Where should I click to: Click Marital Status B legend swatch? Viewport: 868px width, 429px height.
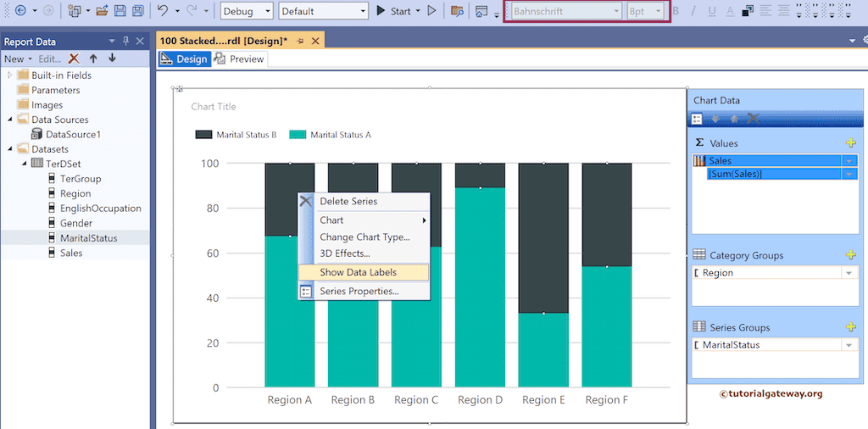click(203, 135)
